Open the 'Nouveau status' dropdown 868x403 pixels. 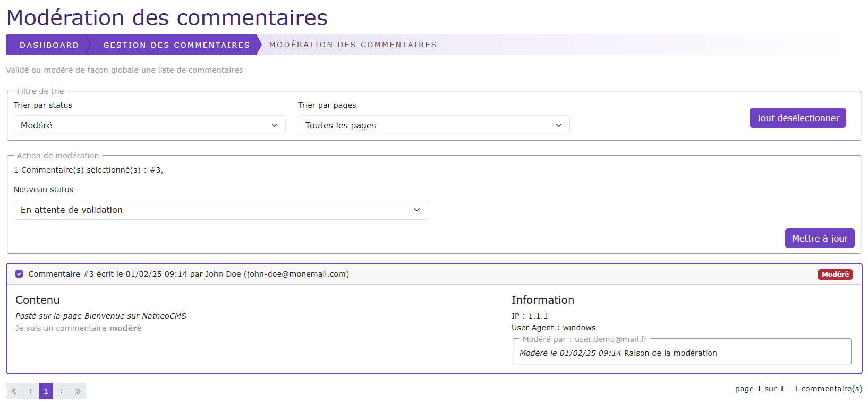click(221, 210)
